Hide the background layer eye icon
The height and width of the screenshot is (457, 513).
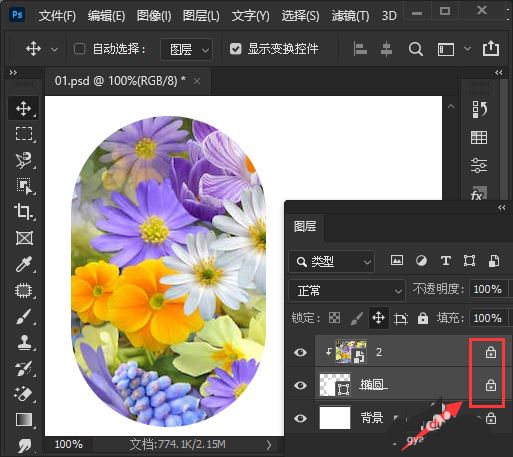[x=300, y=418]
